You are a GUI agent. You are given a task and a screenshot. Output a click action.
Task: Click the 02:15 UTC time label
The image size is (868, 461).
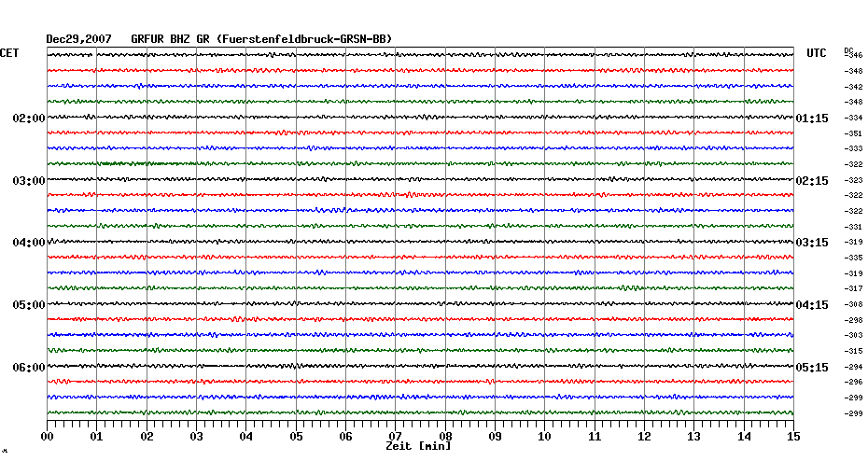[x=812, y=181]
